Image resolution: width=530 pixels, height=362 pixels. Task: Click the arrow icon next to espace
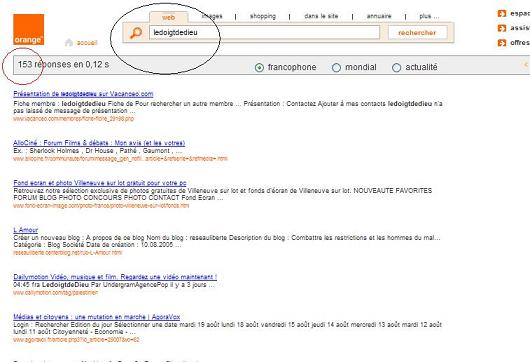point(502,14)
